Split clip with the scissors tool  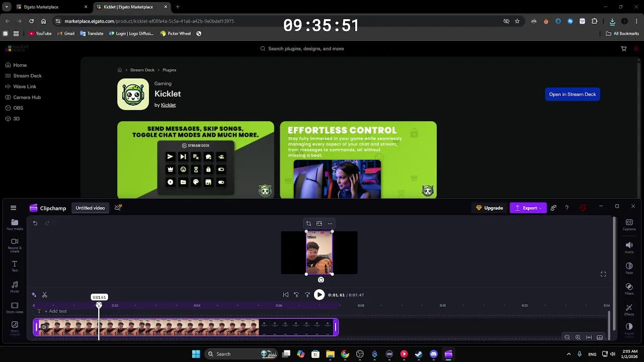[45, 295]
